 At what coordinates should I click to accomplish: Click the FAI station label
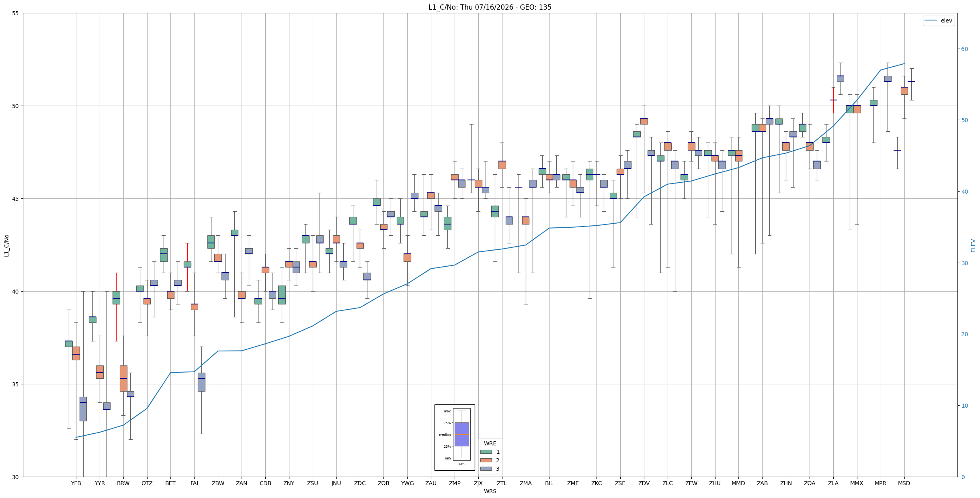coord(194,483)
